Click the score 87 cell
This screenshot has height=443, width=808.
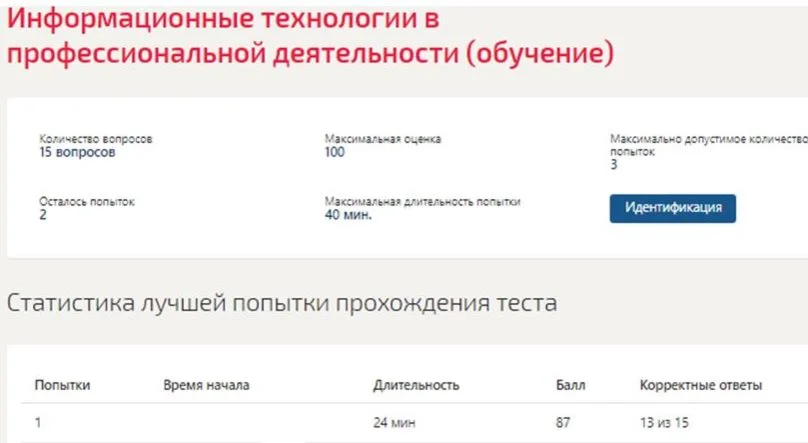(x=564, y=423)
